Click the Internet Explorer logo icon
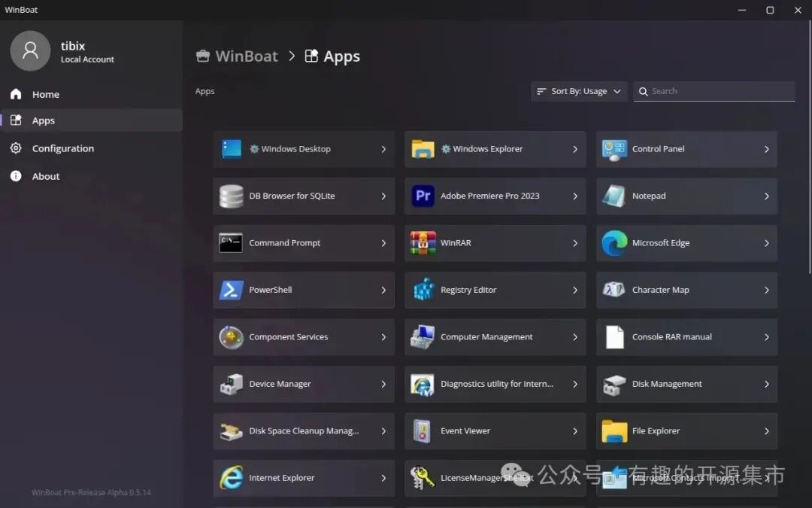Viewport: 812px width, 508px height. coord(231,478)
